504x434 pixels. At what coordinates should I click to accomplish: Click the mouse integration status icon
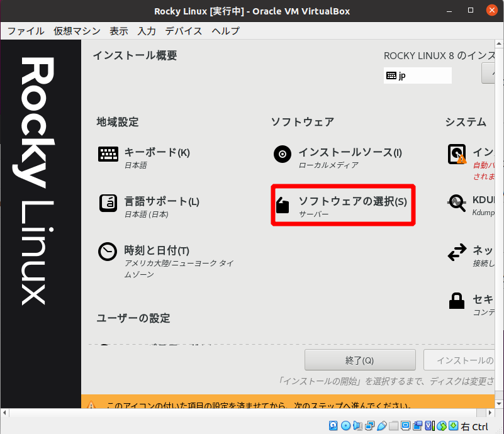[x=442, y=426]
